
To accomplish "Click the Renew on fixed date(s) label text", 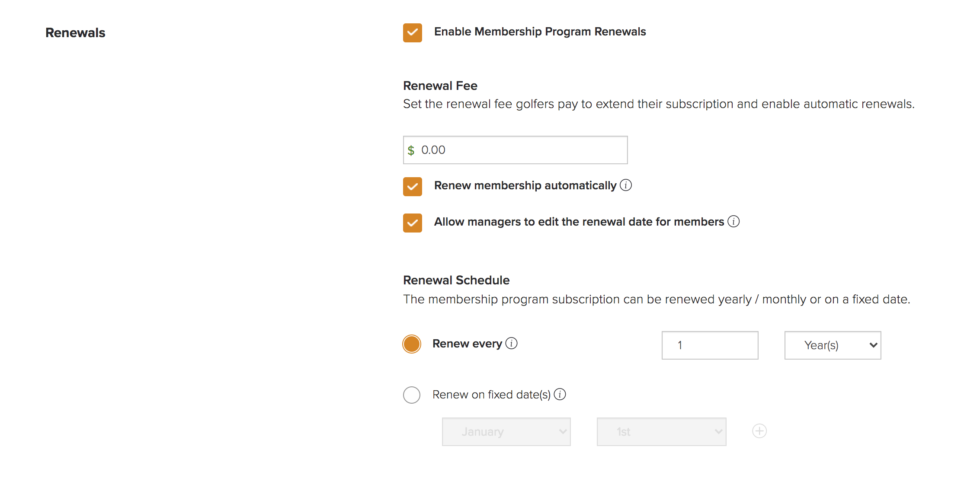I will coord(491,395).
